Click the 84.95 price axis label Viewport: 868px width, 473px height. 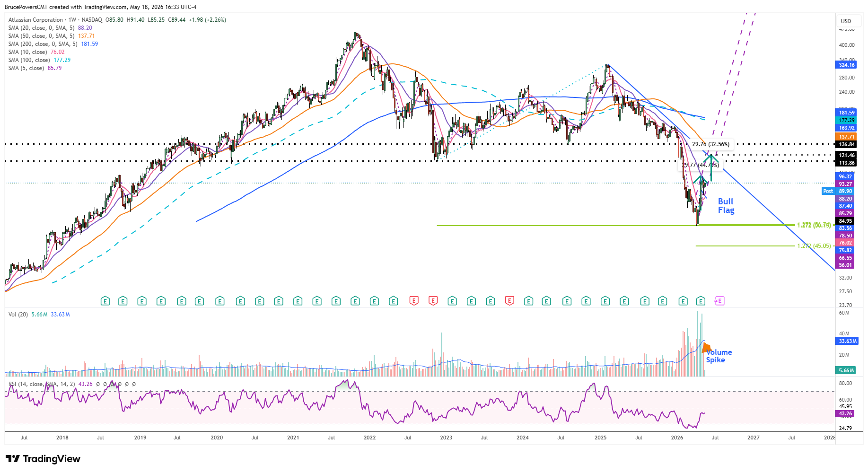pos(845,221)
